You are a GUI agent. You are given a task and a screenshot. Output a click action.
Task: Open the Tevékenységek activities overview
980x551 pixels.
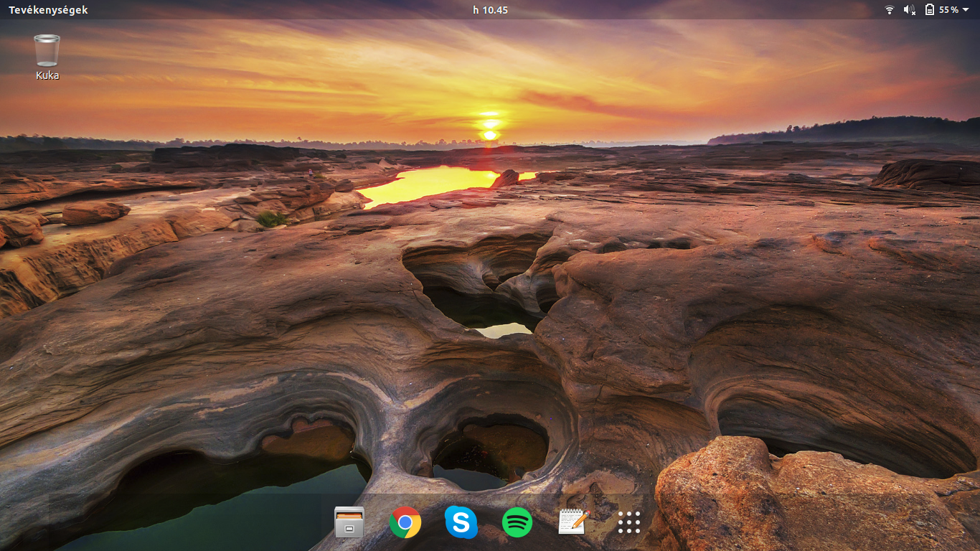48,10
